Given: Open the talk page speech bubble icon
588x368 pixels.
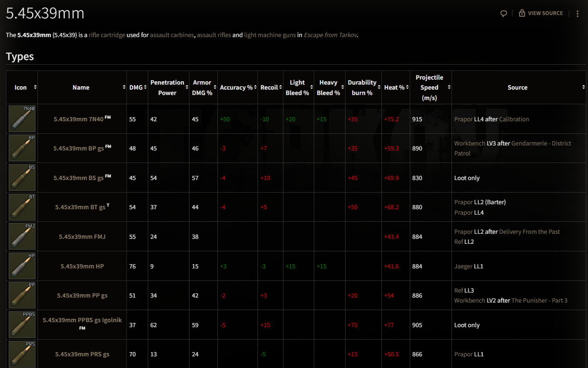Looking at the screenshot, I should [504, 13].
